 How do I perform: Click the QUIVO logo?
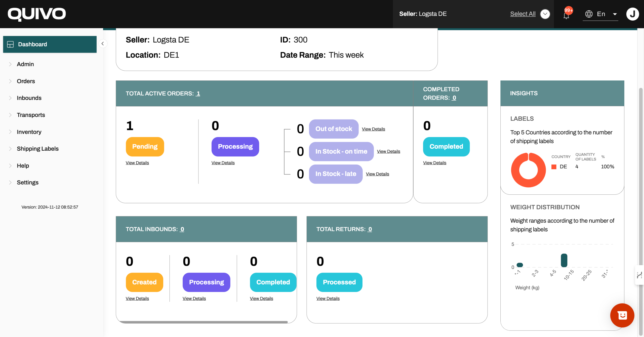click(37, 14)
